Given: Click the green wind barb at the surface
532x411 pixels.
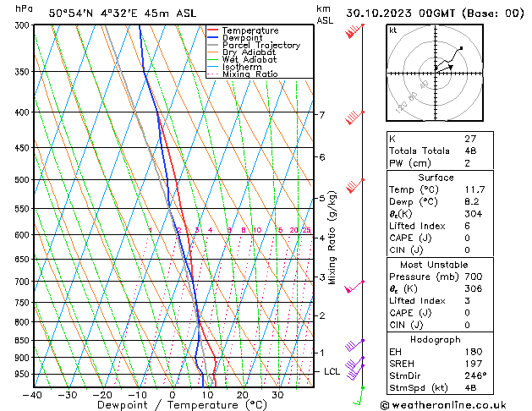Looking at the screenshot, I should tap(359, 395).
